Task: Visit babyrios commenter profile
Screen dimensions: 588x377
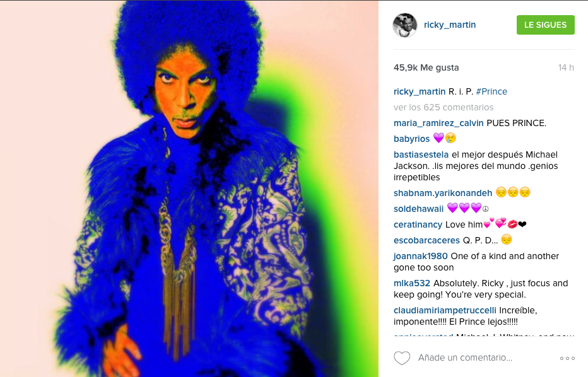Action: 411,139
